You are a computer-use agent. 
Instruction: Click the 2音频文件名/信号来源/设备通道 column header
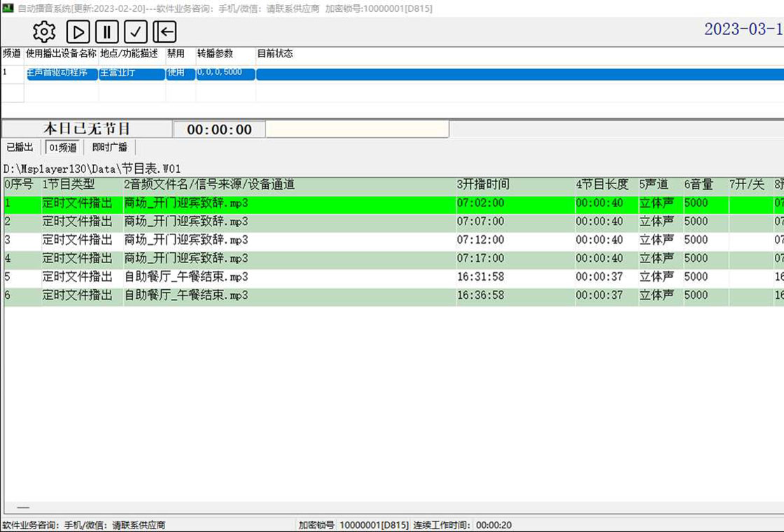tap(209, 185)
